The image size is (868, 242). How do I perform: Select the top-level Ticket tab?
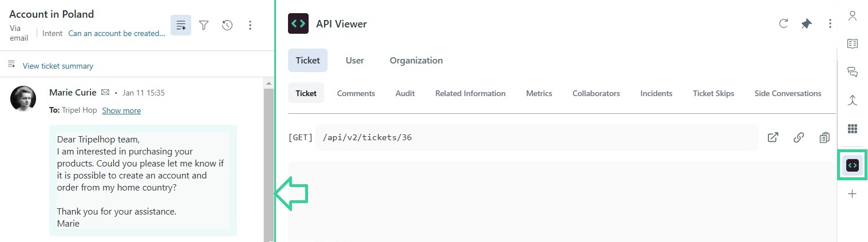308,60
